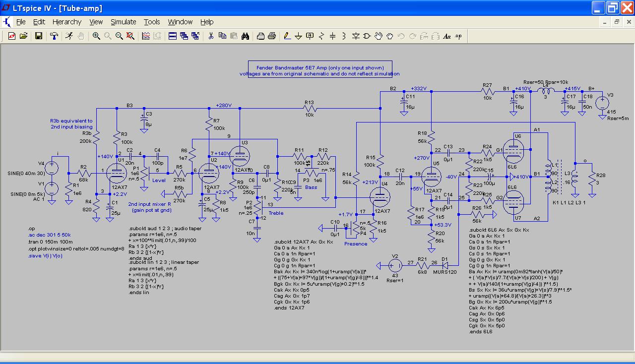Zoom out with the minus magnifier
635x364 pixels.
coord(119,36)
